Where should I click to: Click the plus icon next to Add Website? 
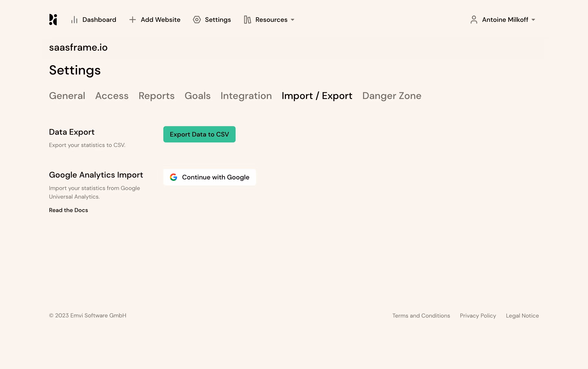[132, 20]
